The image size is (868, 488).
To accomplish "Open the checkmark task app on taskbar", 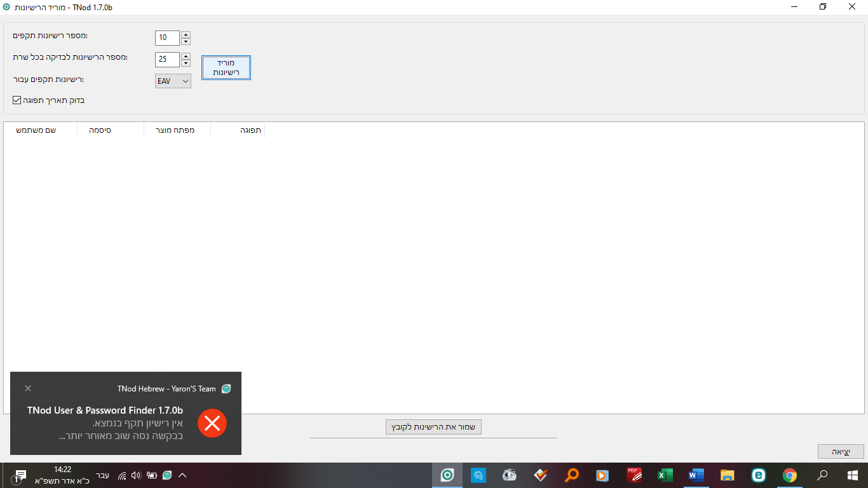I will tap(541, 475).
